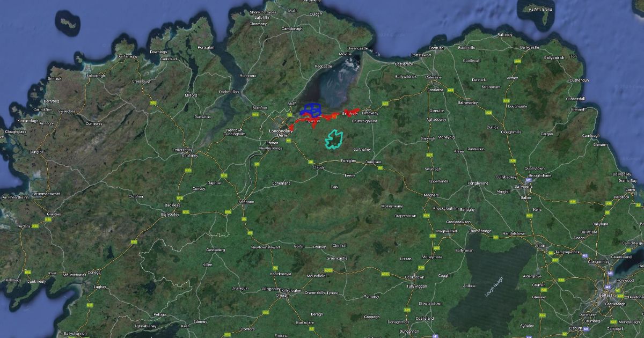Screen dimensions: 644x338
Task: Select the Letterkenny town label
Action: [182, 149]
